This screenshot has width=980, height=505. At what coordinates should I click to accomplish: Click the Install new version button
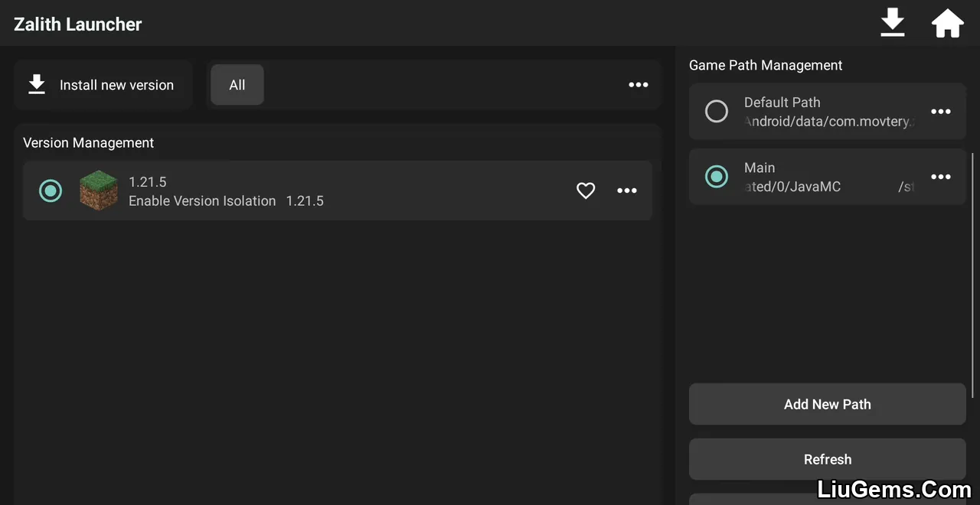click(x=103, y=85)
